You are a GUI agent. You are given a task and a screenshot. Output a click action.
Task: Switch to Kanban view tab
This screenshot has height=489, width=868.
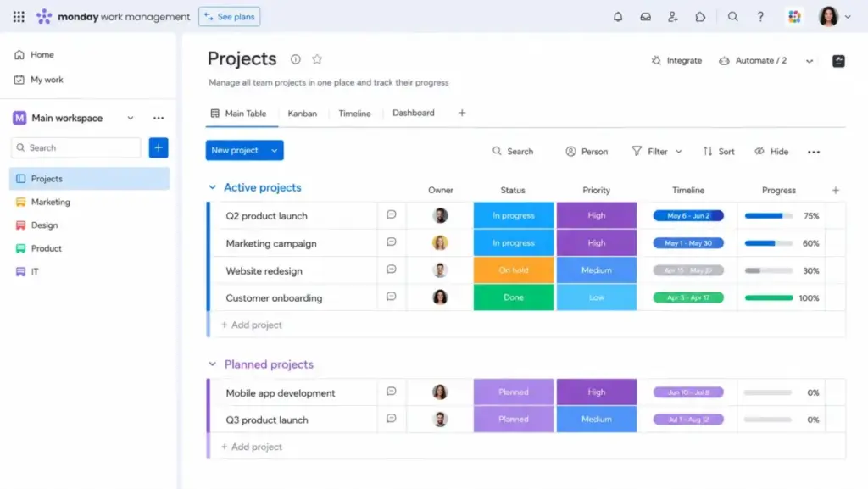click(303, 114)
